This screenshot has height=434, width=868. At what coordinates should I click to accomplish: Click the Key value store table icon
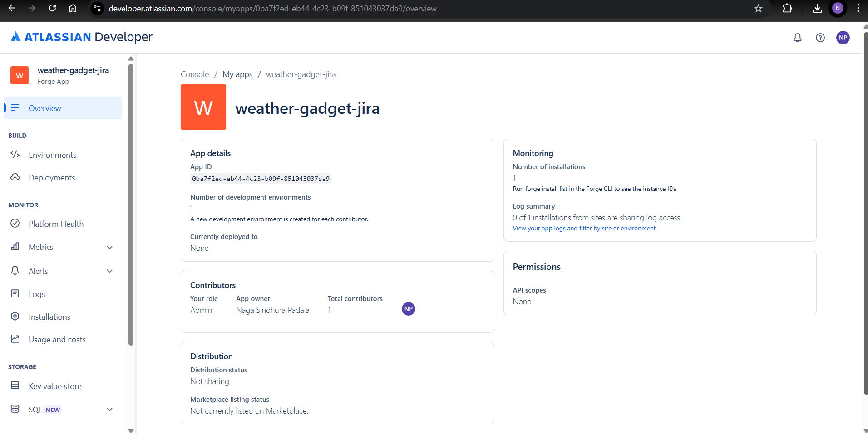click(x=15, y=385)
